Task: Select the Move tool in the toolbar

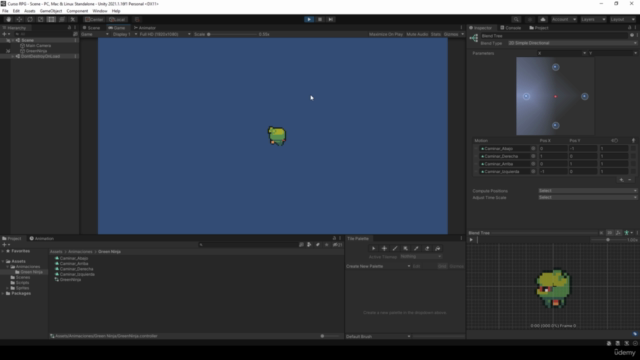Action: pos(19,19)
